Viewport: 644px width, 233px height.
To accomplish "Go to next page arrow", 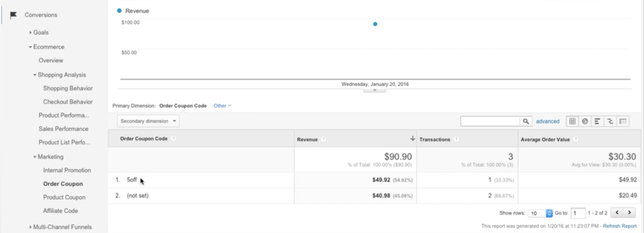I will (630, 213).
